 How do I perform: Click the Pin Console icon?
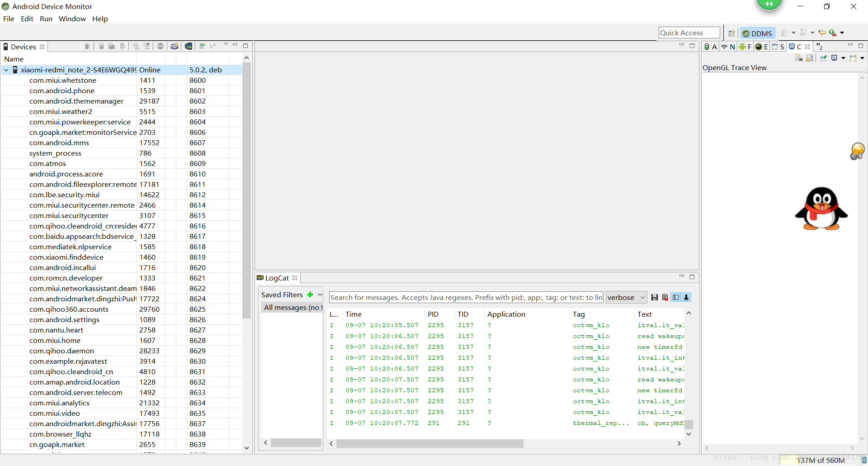[x=824, y=58]
